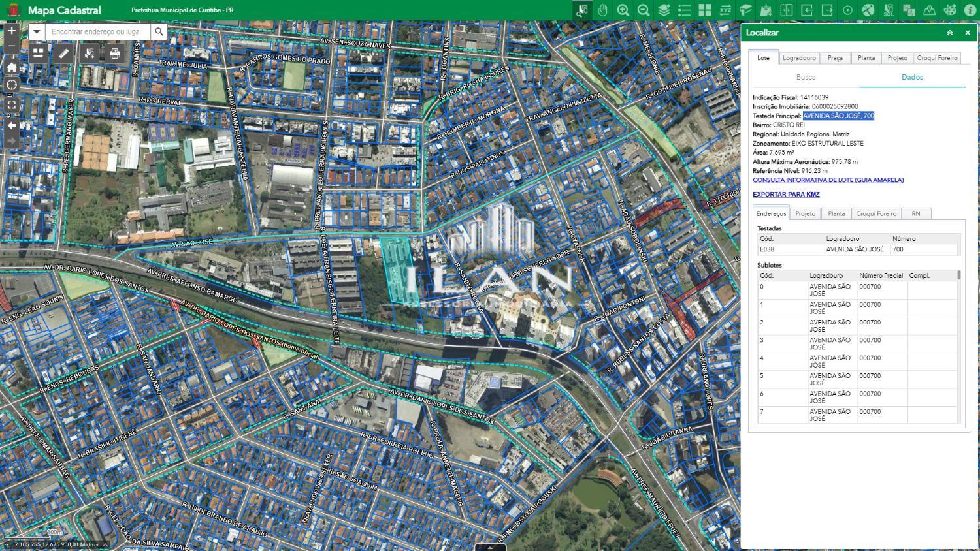This screenshot has height=551, width=980.
Task: Open the search source dropdown arrow
Action: click(37, 31)
